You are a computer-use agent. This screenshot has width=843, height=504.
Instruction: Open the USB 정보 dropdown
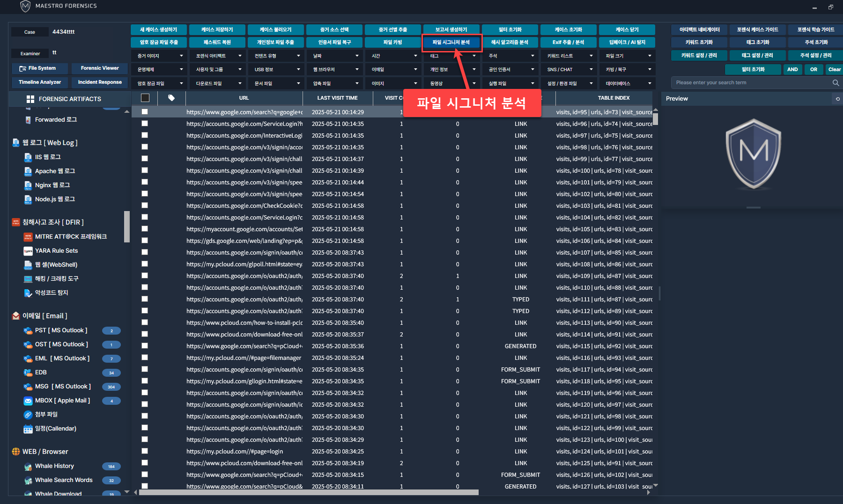pyautogui.click(x=277, y=70)
